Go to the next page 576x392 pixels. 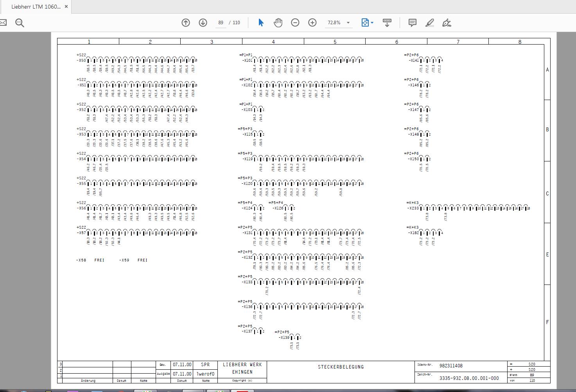pos(203,23)
